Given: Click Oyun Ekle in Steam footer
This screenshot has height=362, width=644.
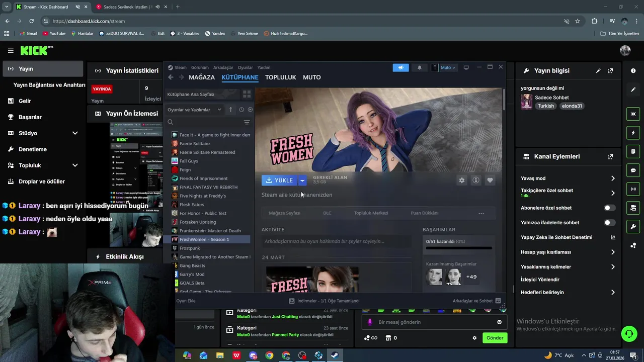Looking at the screenshot, I should 186,301.
